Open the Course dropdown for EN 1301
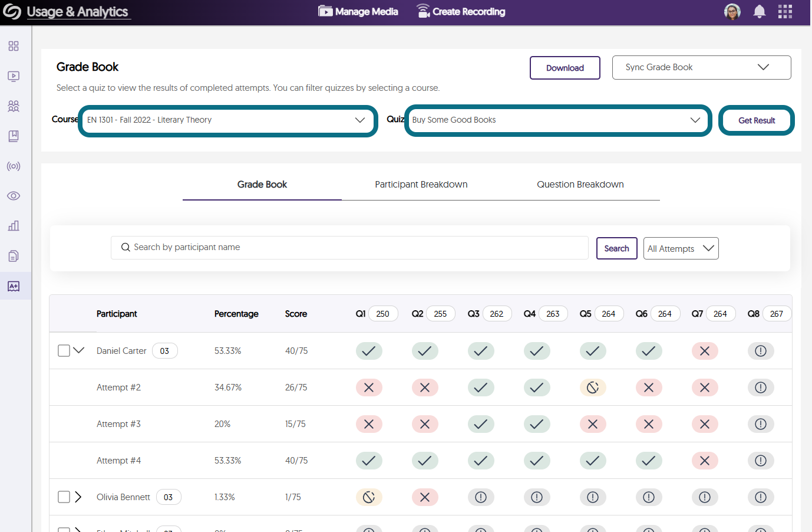The height and width of the screenshot is (532, 812). (227, 120)
